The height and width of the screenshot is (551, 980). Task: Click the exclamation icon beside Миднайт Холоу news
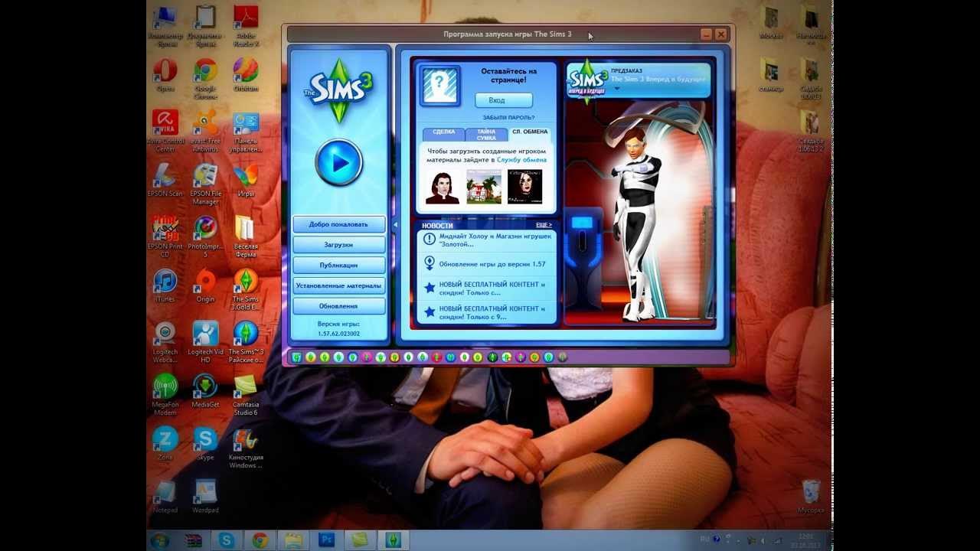430,240
